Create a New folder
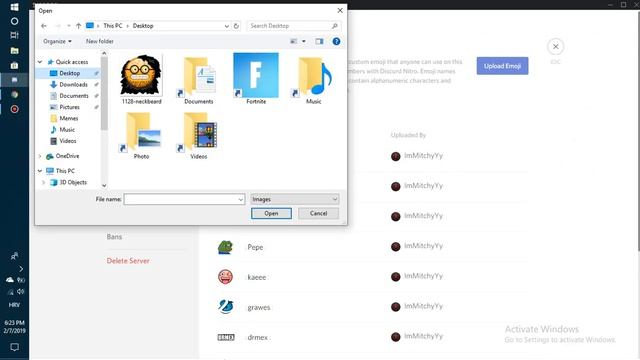 pyautogui.click(x=100, y=41)
